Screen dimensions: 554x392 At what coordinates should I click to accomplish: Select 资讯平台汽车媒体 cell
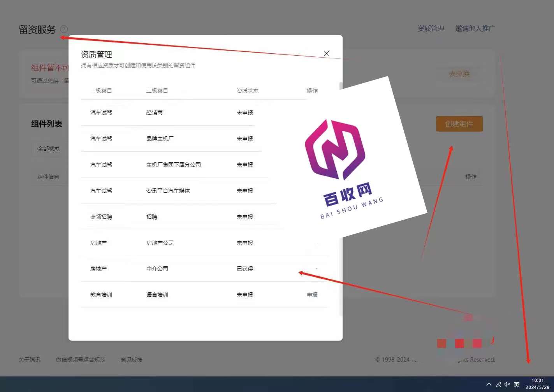tap(168, 191)
